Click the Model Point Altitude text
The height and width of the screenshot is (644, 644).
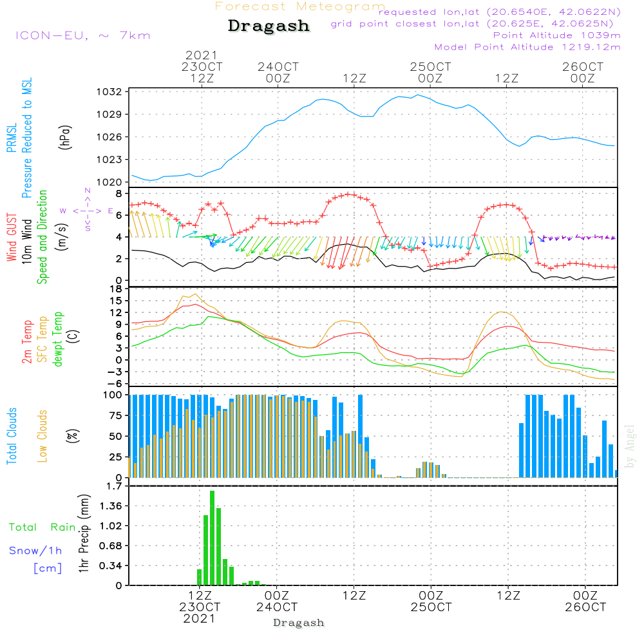pos(527,47)
